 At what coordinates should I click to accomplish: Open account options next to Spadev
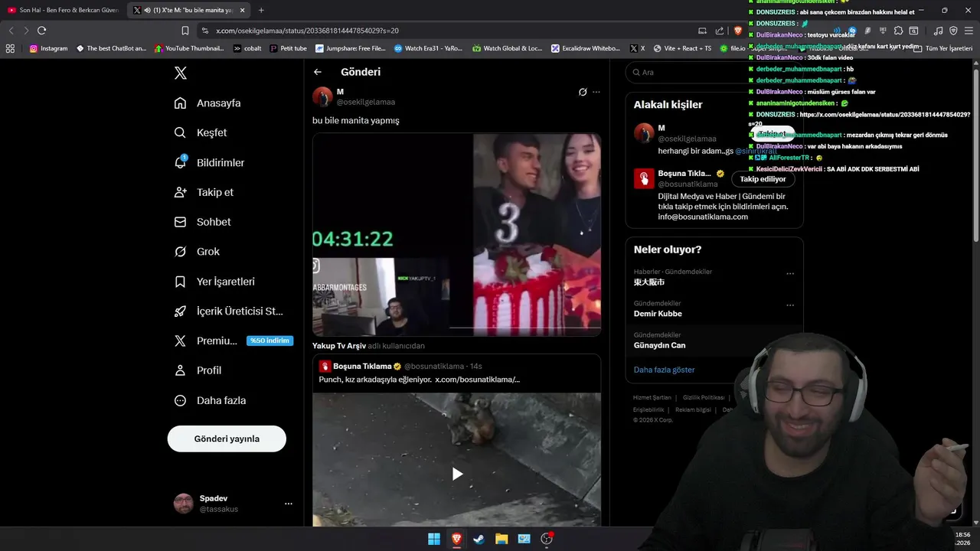coord(289,504)
